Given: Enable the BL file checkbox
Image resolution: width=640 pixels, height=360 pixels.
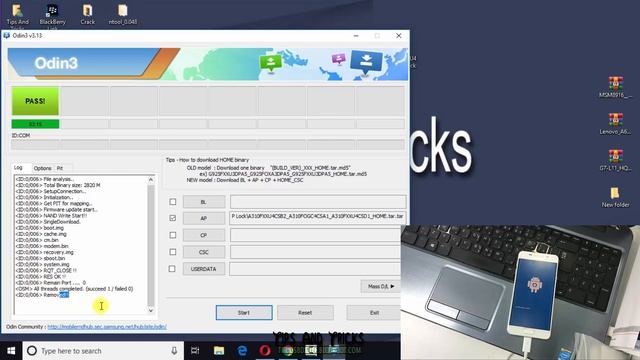Looking at the screenshot, I should pos(173,202).
